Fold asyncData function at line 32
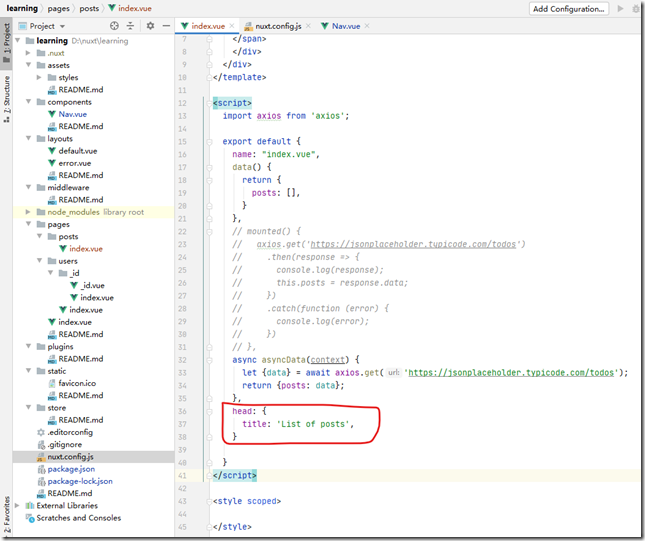This screenshot has width=645, height=541. pyautogui.click(x=209, y=360)
